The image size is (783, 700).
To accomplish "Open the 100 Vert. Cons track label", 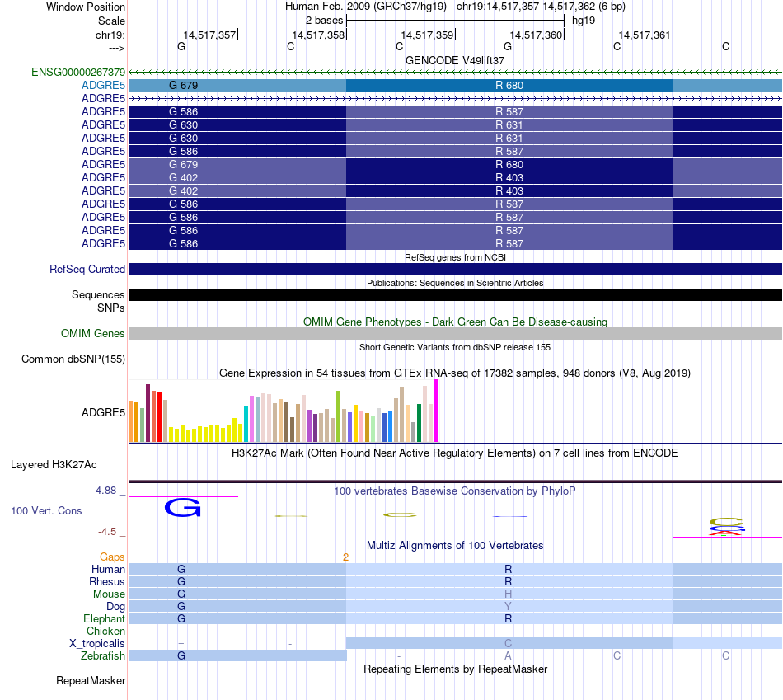I will tap(46, 510).
